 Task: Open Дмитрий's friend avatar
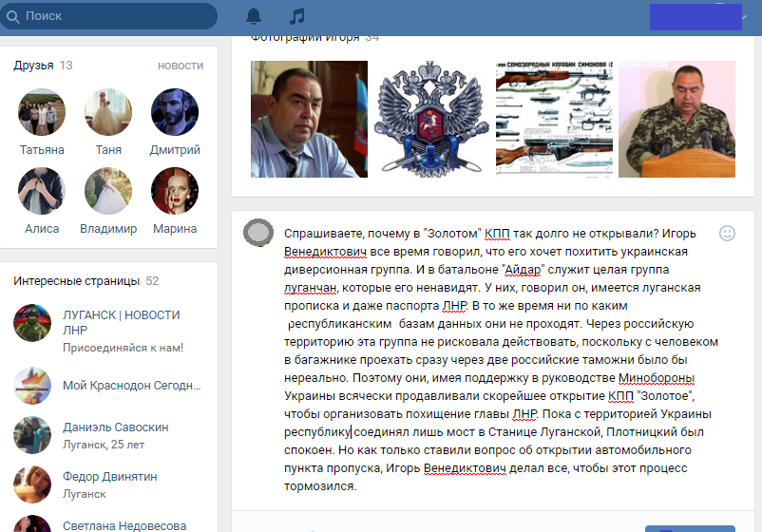pos(175,112)
